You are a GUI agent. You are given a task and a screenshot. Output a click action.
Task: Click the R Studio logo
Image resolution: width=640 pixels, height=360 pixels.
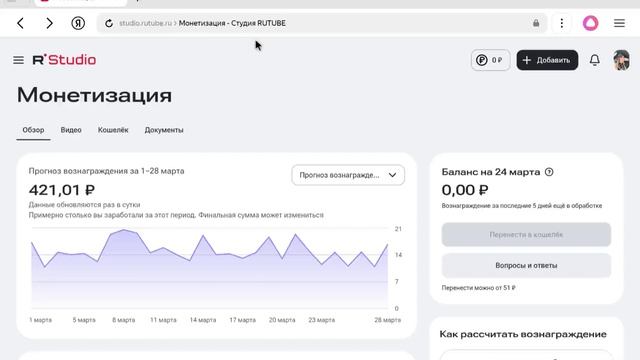[64, 60]
